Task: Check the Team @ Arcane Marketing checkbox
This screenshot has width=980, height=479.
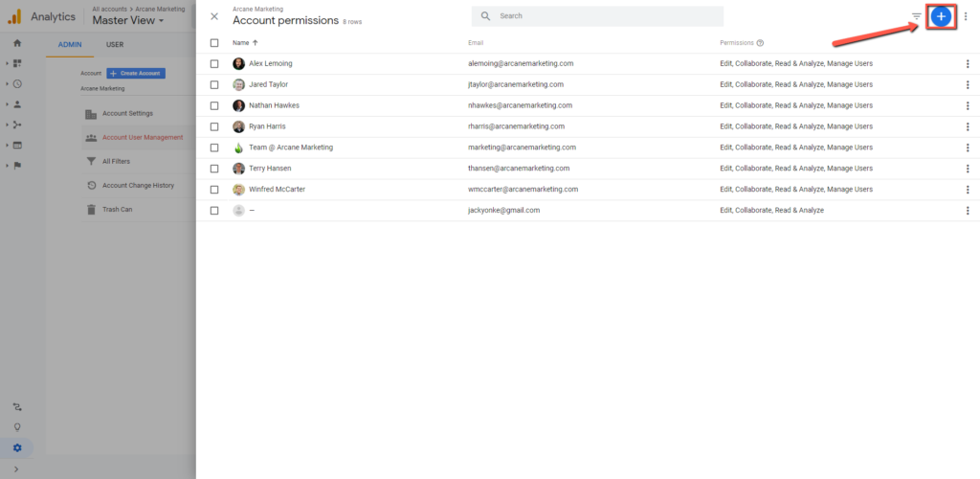Action: coord(214,148)
